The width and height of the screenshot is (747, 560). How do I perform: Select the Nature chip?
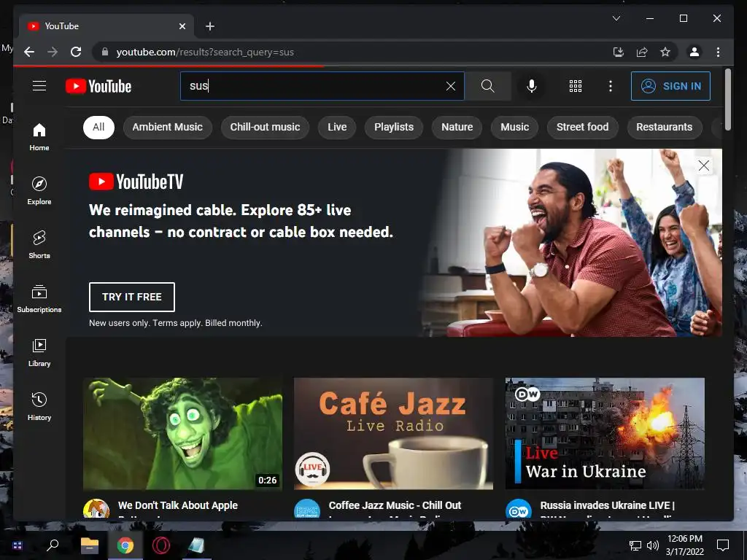pyautogui.click(x=457, y=127)
